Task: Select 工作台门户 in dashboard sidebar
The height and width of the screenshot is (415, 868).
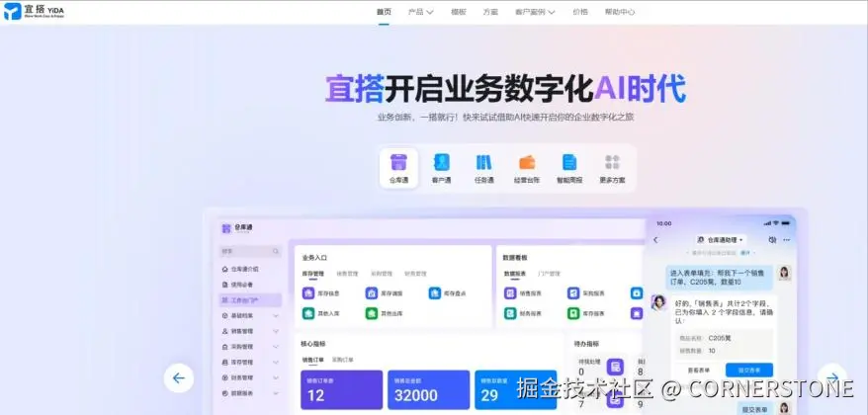Action: click(x=251, y=300)
